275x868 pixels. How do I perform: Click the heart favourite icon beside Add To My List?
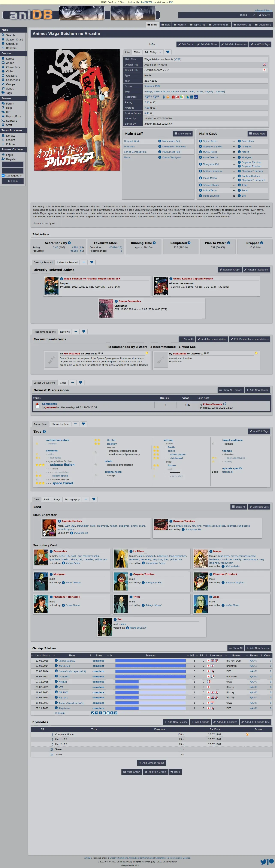pos(168,52)
